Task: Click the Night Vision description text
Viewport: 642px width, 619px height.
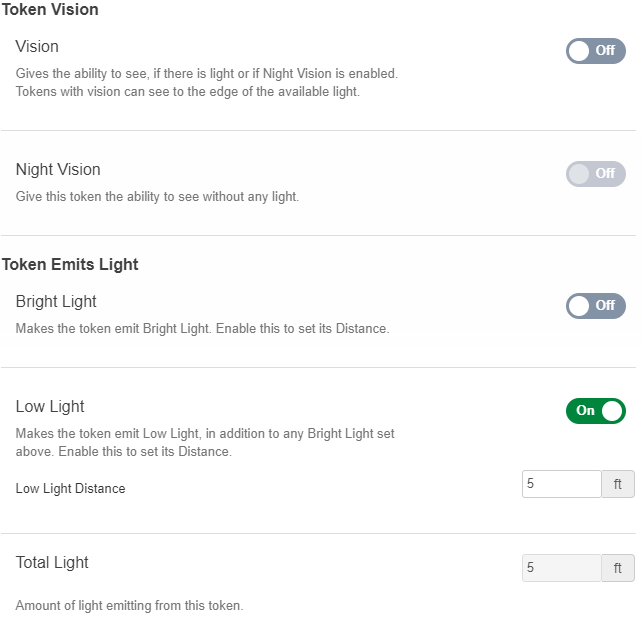Action: [157, 197]
